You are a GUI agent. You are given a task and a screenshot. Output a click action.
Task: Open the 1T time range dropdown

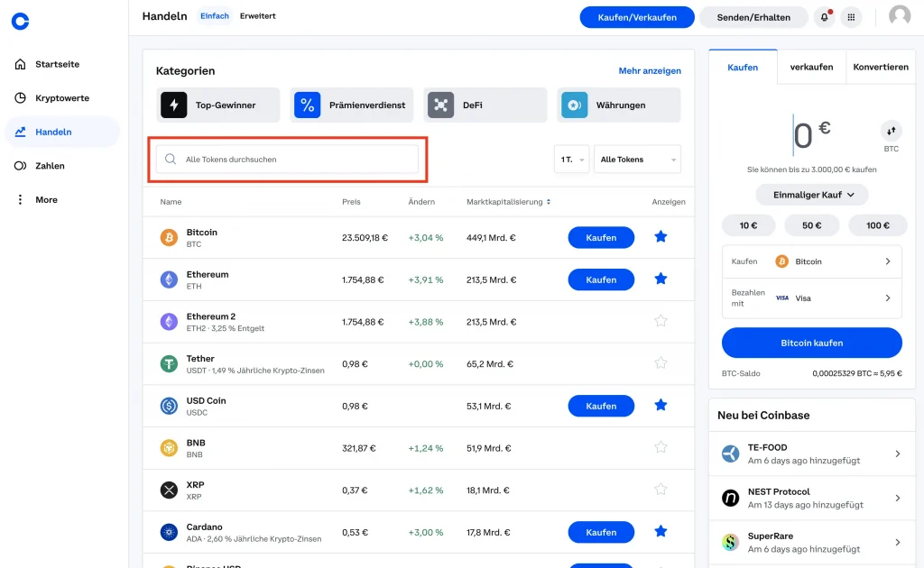tap(571, 160)
